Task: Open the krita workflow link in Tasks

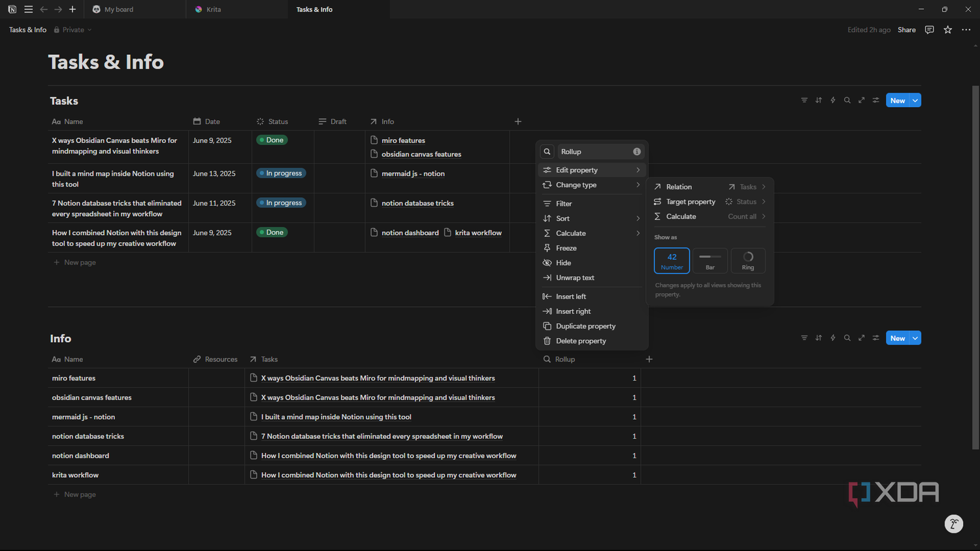Action: tap(472, 232)
